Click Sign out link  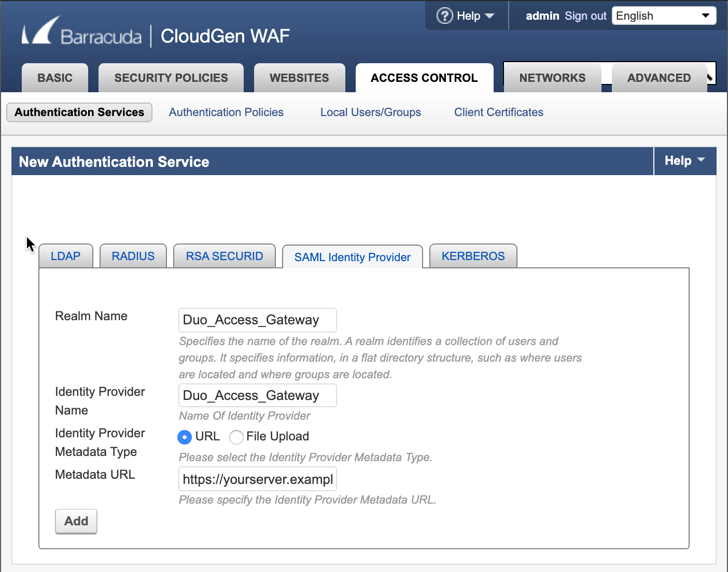click(x=585, y=16)
